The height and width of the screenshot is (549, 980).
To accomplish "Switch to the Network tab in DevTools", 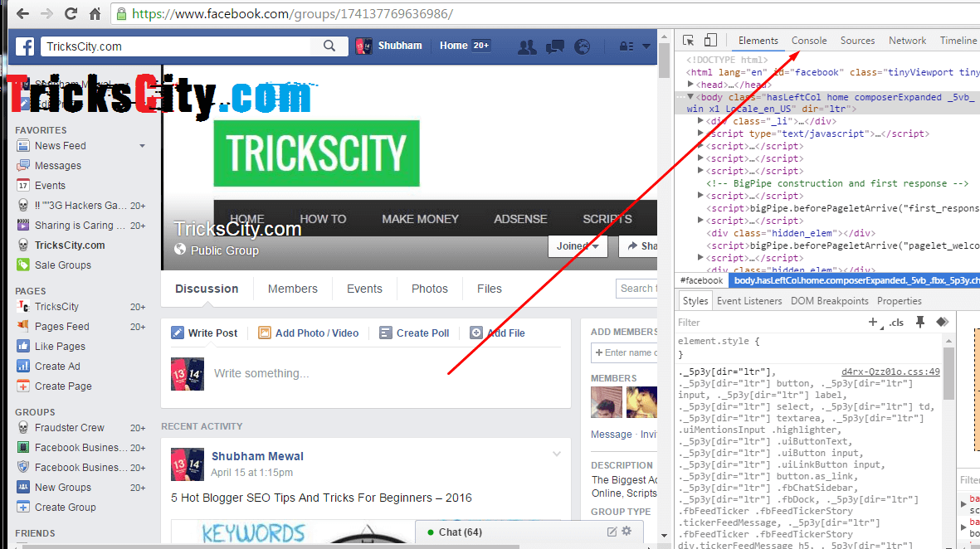I will click(908, 41).
